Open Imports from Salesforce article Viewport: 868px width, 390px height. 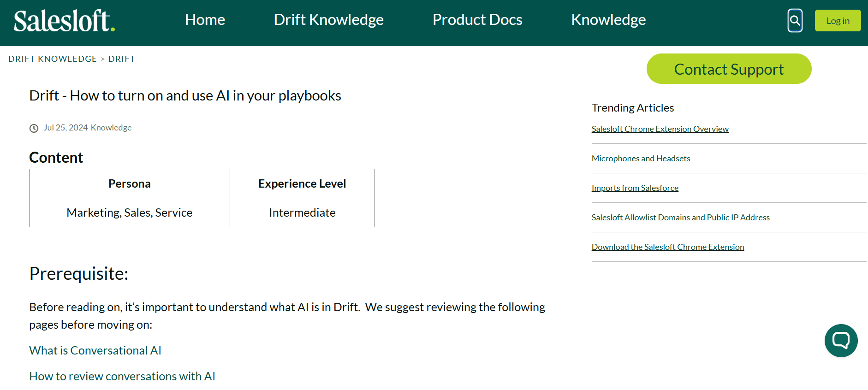pos(635,188)
